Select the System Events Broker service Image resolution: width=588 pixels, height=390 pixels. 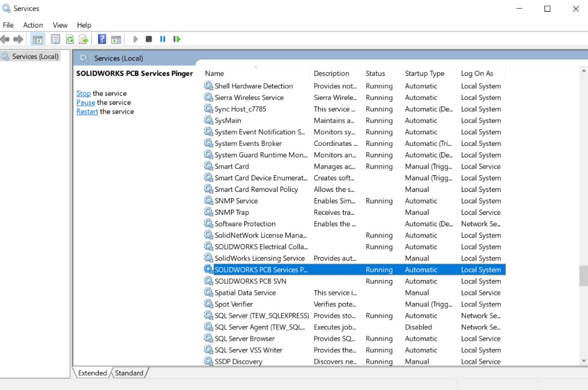point(355,143)
